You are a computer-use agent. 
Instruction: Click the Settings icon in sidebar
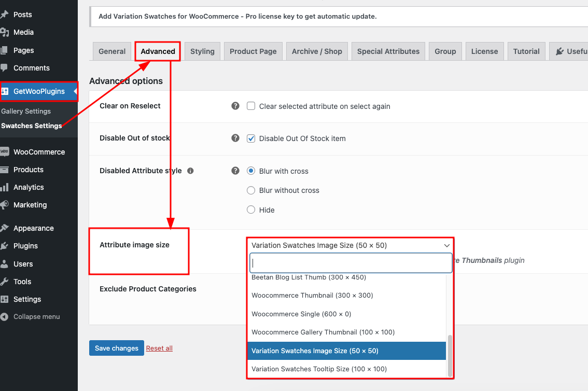[x=5, y=299]
